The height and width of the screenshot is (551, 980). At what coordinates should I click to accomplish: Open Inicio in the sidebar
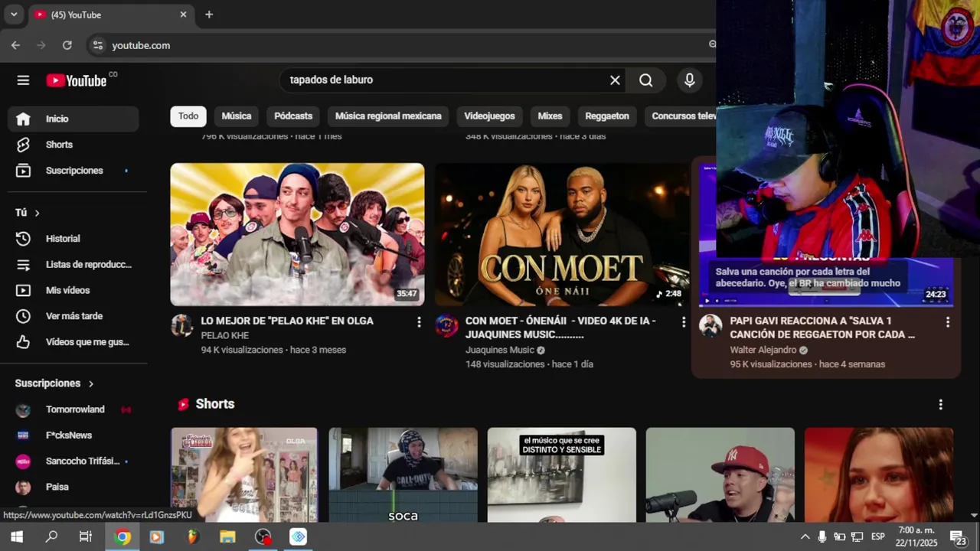pos(73,119)
